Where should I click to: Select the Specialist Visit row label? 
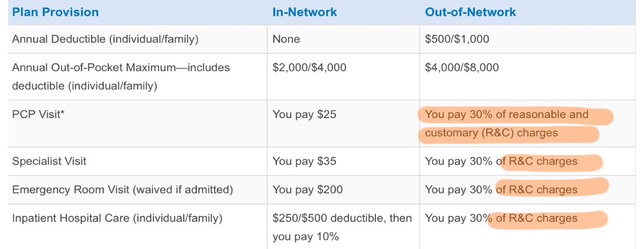[49, 161]
